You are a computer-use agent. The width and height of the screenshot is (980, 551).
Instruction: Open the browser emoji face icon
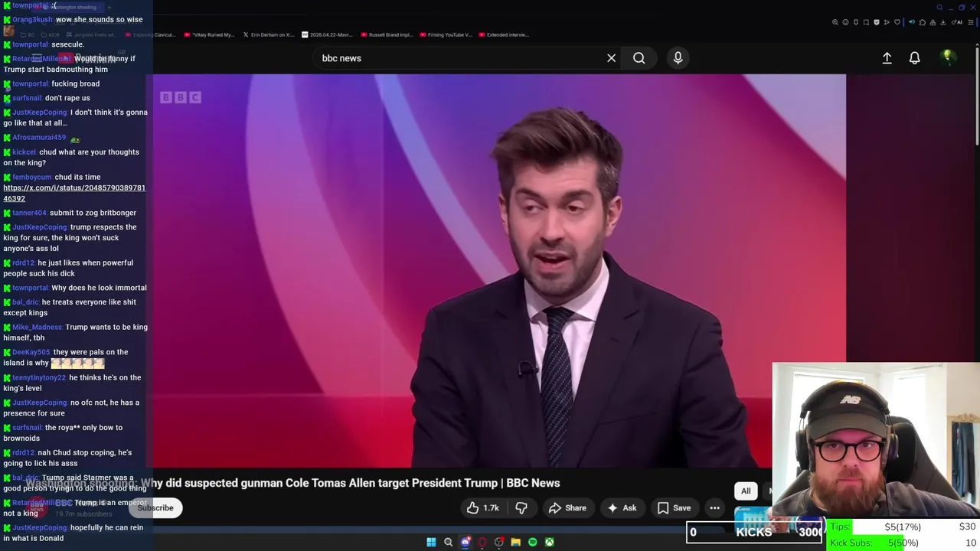click(x=845, y=22)
